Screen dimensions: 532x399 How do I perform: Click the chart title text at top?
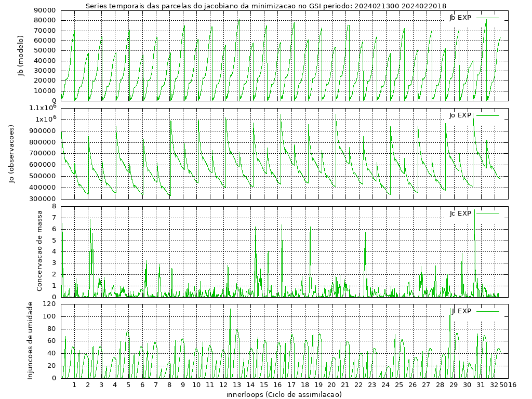click(x=265, y=6)
